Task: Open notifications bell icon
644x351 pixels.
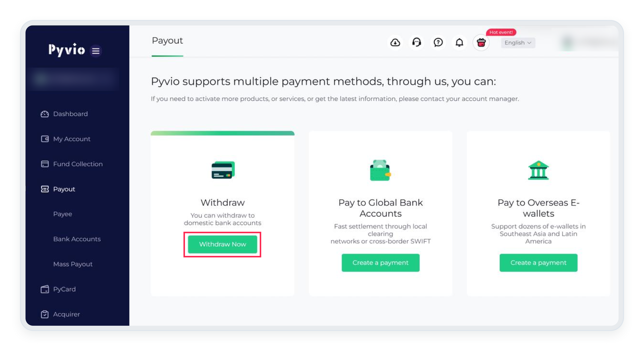Action: click(x=459, y=42)
